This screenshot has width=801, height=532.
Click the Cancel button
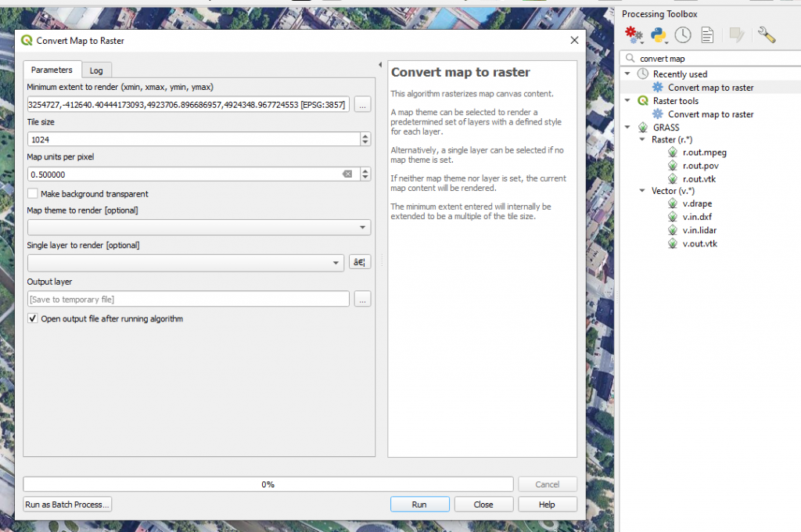point(547,484)
